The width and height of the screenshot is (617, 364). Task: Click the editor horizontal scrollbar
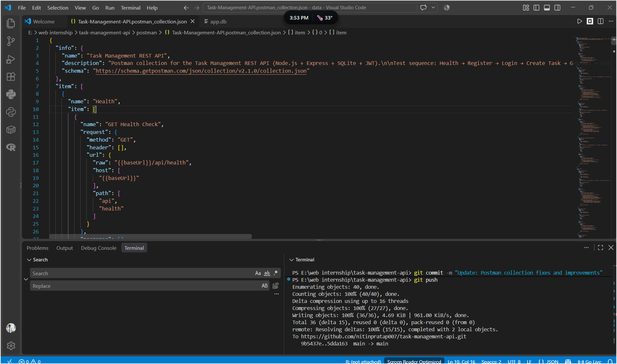(150, 236)
